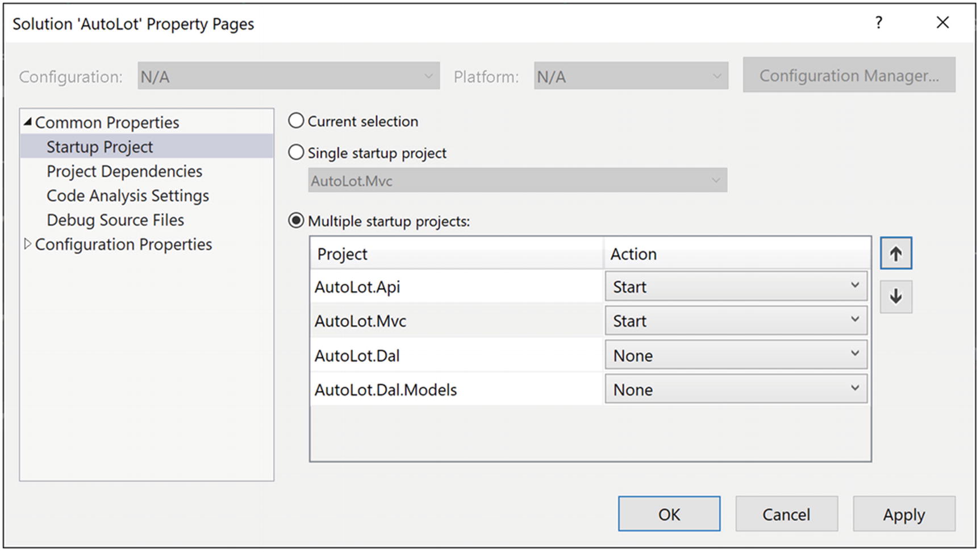The width and height of the screenshot is (980, 552).
Task: Open Code Analysis Settings page
Action: click(x=128, y=196)
